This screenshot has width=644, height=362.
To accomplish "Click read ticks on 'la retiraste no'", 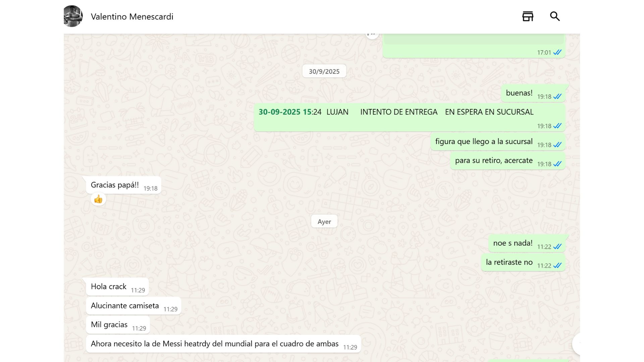I will click(x=557, y=265).
